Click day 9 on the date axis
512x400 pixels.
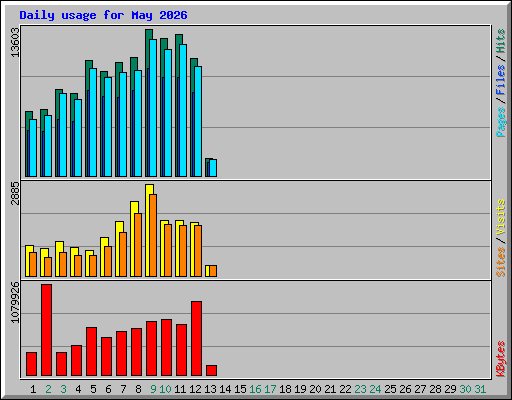[x=153, y=389]
